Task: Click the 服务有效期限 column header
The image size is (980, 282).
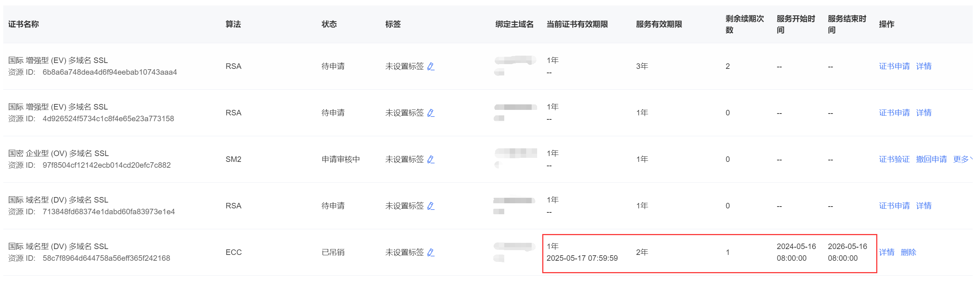Action: 659,25
